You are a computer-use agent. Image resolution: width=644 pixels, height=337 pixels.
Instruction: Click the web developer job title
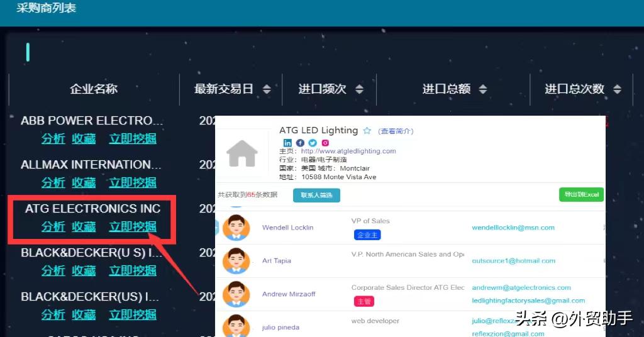point(375,321)
